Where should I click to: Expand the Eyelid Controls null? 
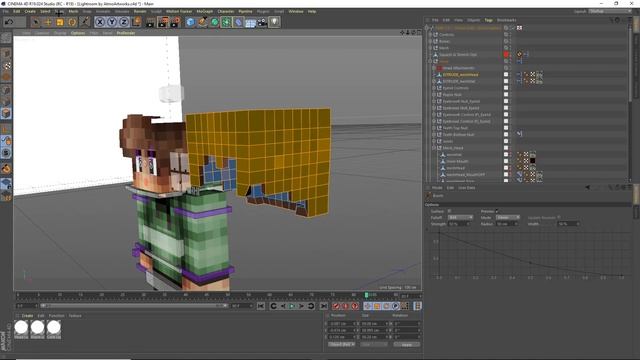pos(434,88)
